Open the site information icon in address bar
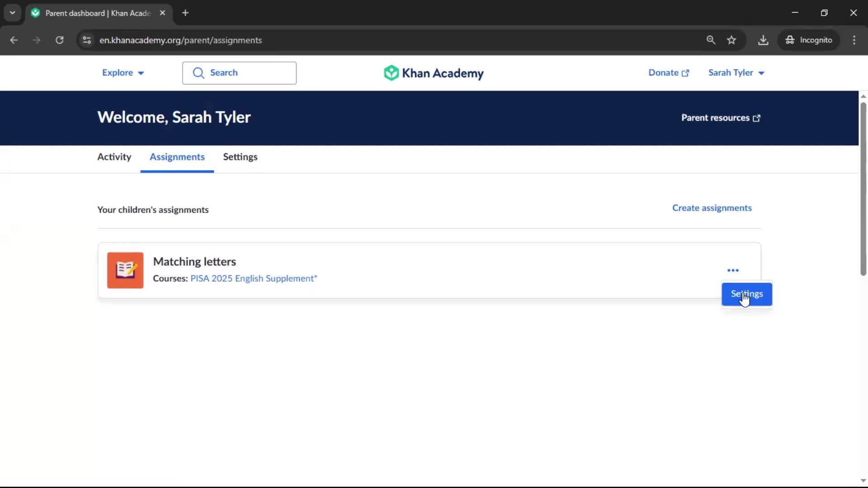This screenshot has width=868, height=488. pyautogui.click(x=87, y=40)
